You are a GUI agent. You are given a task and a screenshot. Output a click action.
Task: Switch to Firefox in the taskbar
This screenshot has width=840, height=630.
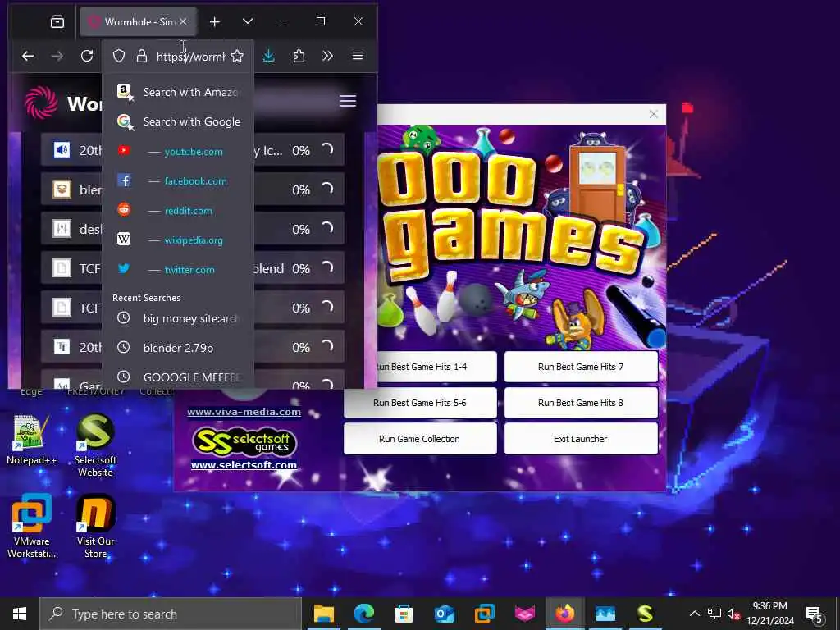point(564,614)
